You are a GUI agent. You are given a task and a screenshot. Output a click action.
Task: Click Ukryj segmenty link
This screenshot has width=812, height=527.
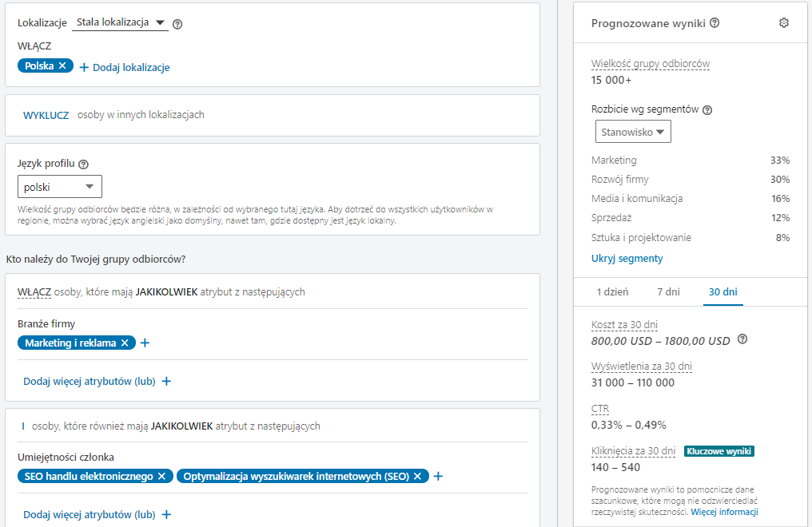coord(627,259)
